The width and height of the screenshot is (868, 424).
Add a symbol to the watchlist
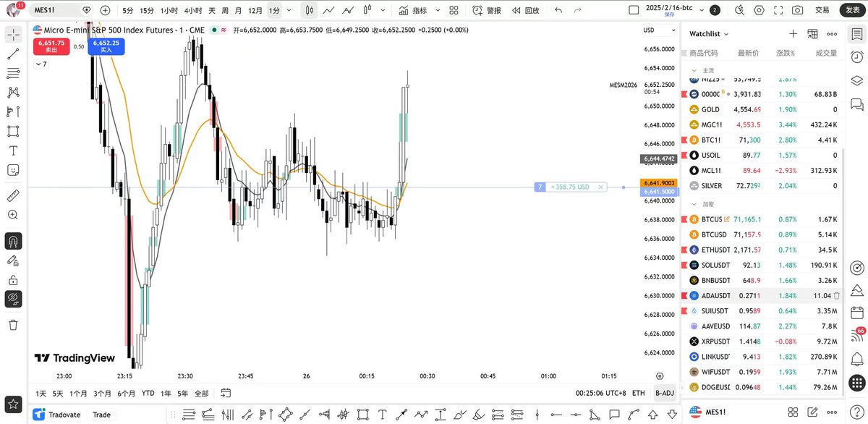pos(793,34)
